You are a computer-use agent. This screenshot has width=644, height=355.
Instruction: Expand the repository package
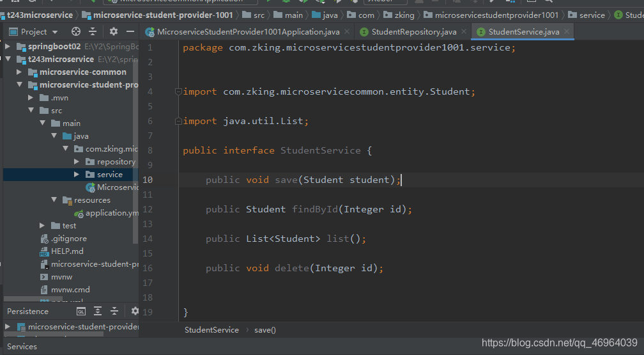77,162
